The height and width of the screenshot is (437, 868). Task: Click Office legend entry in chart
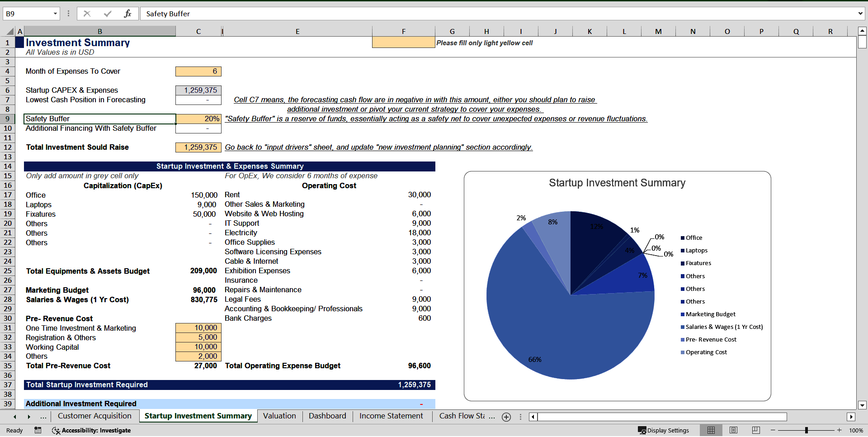691,237
